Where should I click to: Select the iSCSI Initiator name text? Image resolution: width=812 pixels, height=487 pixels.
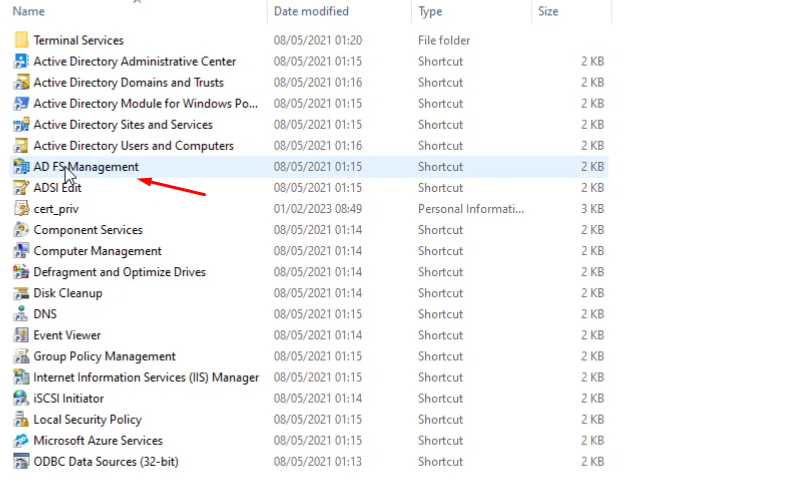coord(68,398)
